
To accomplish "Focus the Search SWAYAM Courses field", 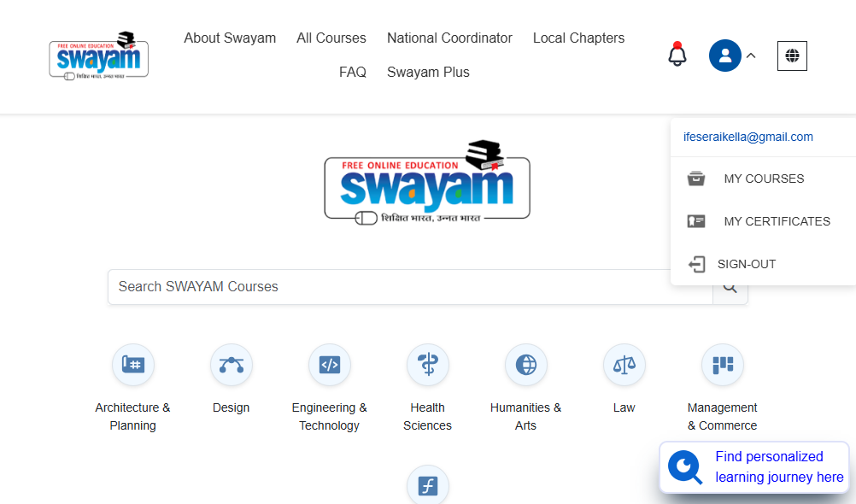I will point(410,287).
